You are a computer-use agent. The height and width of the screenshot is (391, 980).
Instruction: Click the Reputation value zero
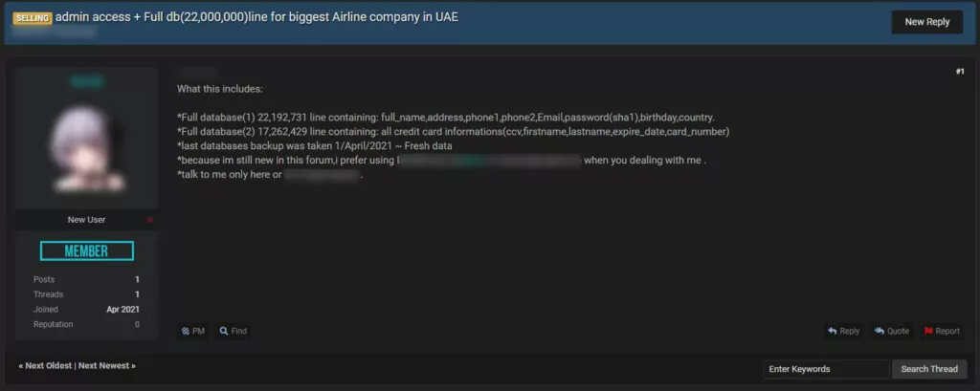click(x=137, y=324)
